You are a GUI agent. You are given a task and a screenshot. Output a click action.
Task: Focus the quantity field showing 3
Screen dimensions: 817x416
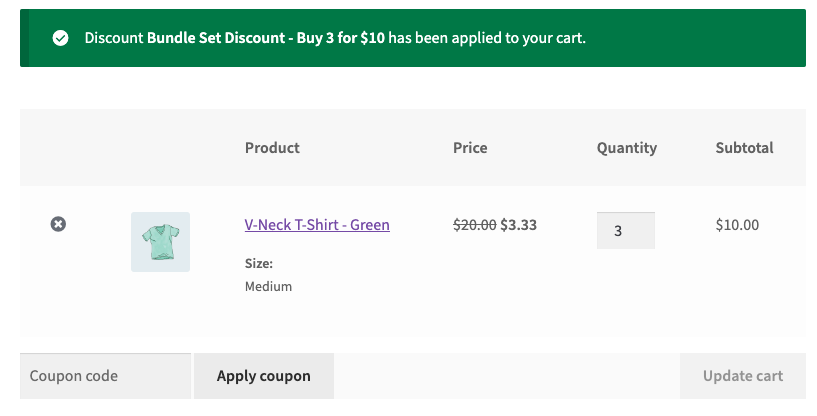tap(625, 230)
